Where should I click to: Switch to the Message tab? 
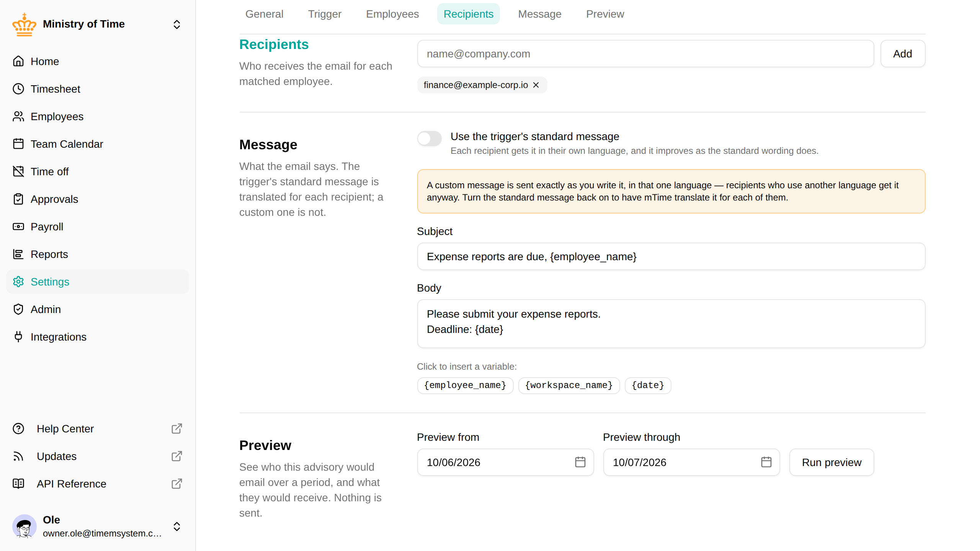point(540,14)
